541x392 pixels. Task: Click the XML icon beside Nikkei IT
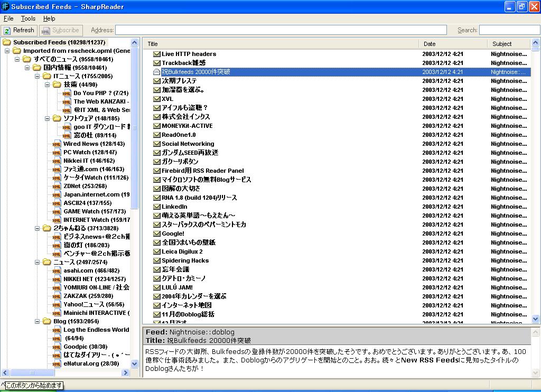pyautogui.click(x=57, y=161)
